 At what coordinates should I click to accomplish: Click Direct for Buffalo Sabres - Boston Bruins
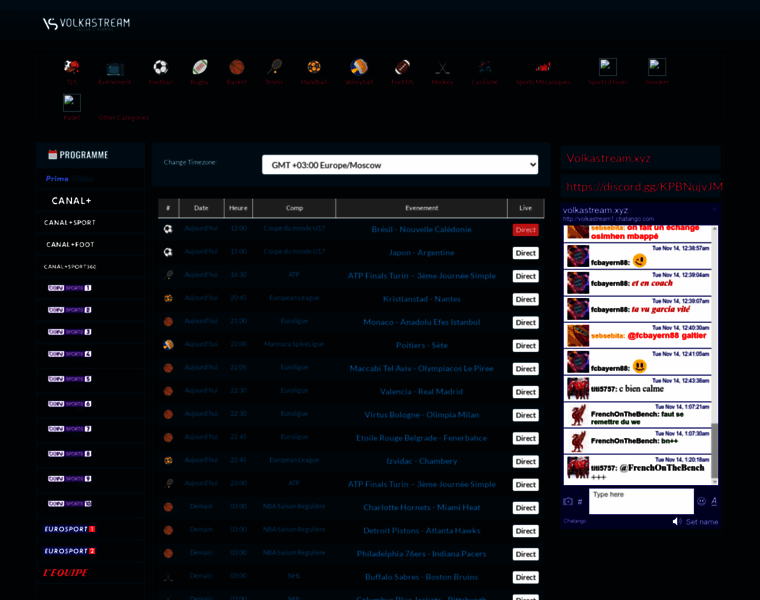point(525,577)
